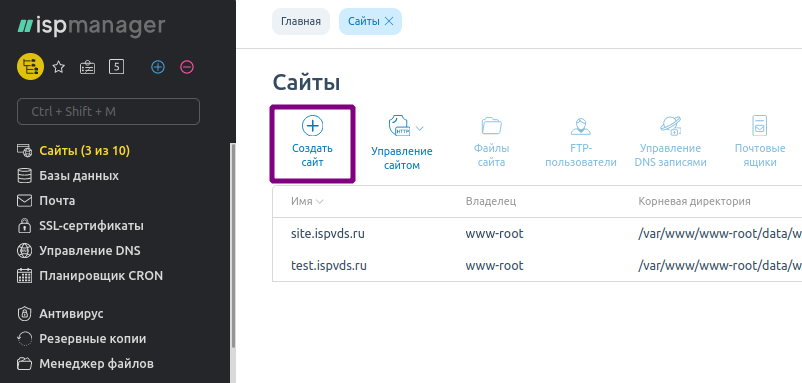Open Файлы сайта toolbar item
The height and width of the screenshot is (383, 802).
pos(492,142)
